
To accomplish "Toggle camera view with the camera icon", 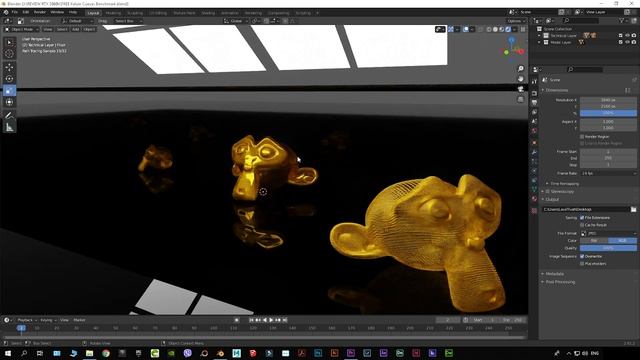I will pyautogui.click(x=521, y=89).
